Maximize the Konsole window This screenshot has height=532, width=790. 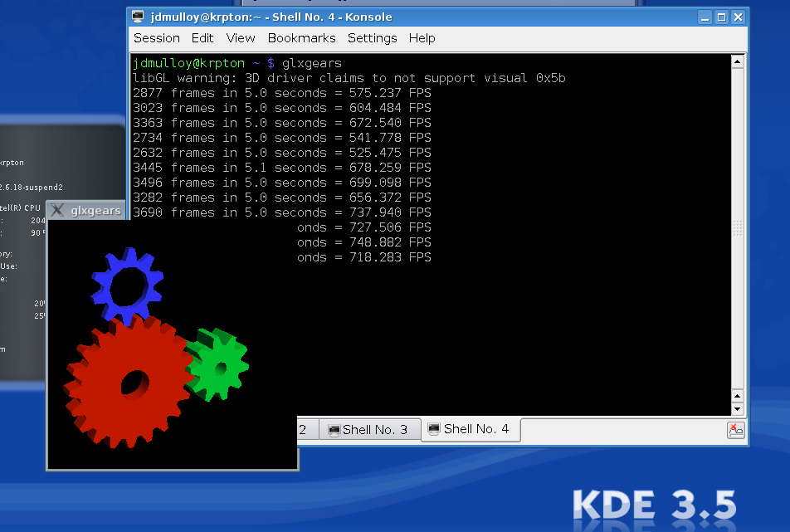click(x=720, y=17)
